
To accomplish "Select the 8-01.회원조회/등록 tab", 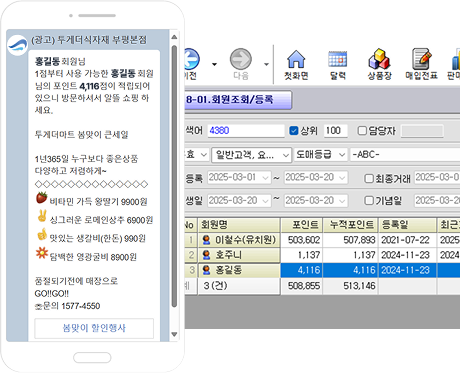I will click(238, 99).
